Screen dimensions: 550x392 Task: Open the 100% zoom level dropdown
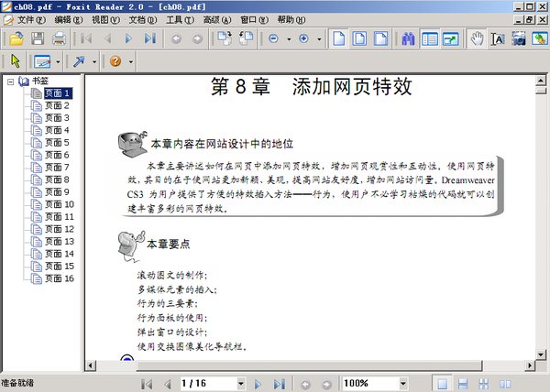[403, 384]
